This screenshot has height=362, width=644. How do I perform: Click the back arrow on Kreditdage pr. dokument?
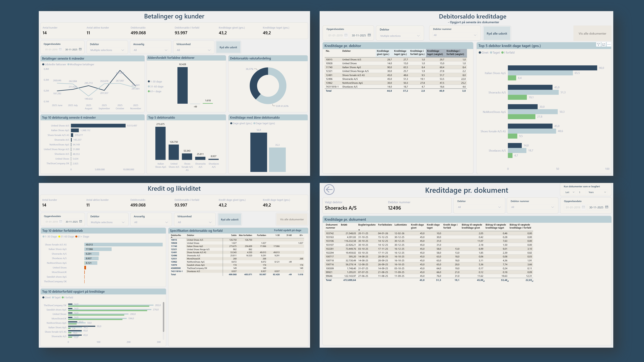point(329,189)
